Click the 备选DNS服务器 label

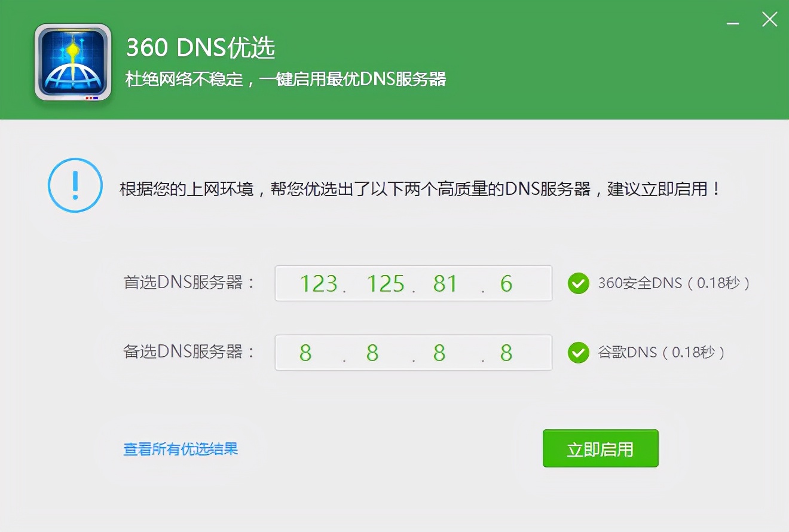point(188,353)
